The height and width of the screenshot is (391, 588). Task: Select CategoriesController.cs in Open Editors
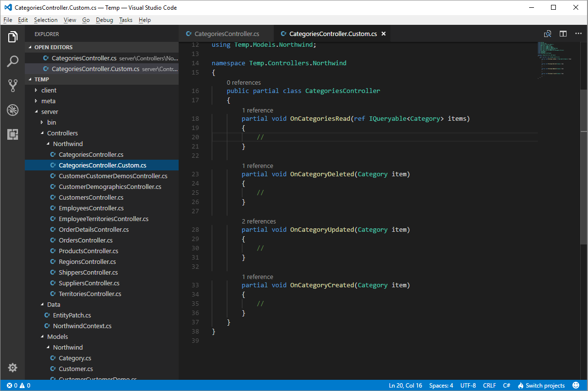(x=102, y=58)
